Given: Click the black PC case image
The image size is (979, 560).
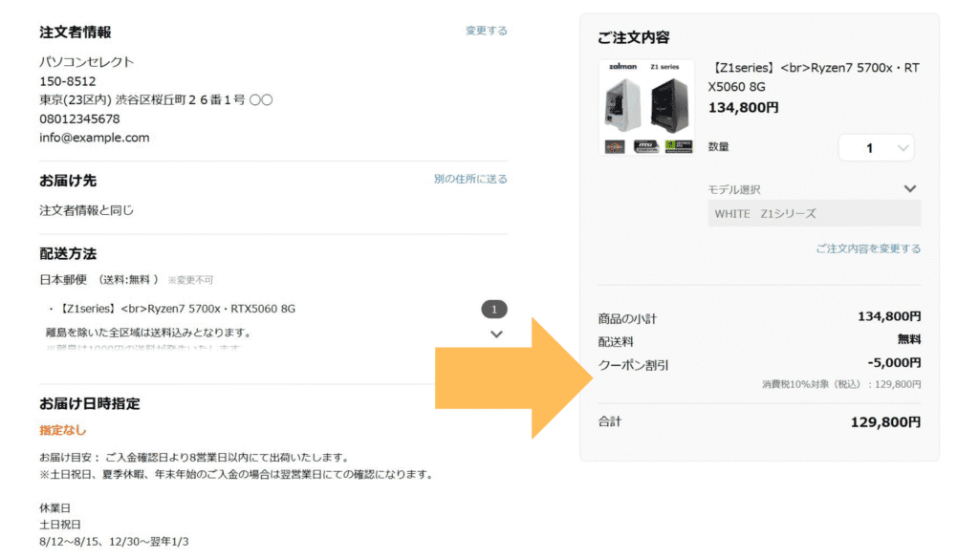Looking at the screenshot, I should [669, 106].
